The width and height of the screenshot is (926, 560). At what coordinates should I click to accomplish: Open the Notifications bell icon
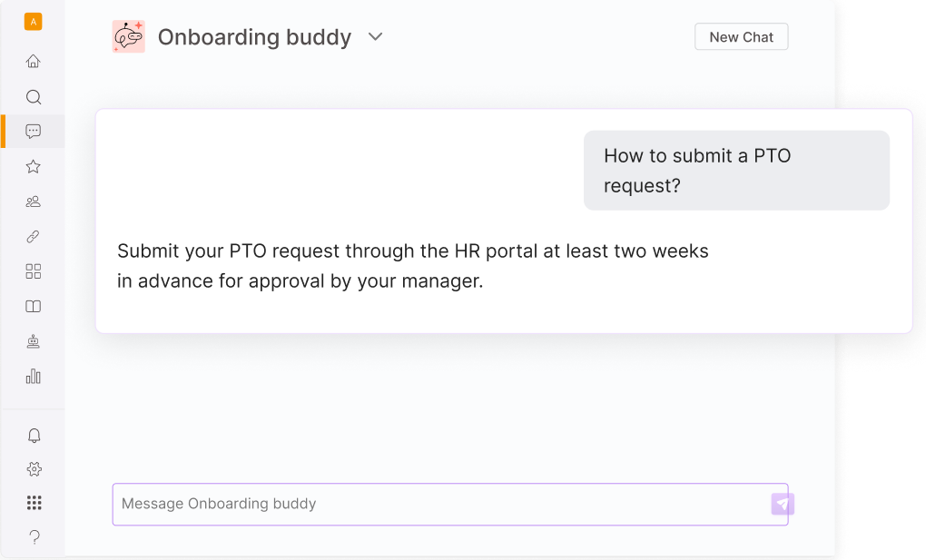(x=34, y=436)
